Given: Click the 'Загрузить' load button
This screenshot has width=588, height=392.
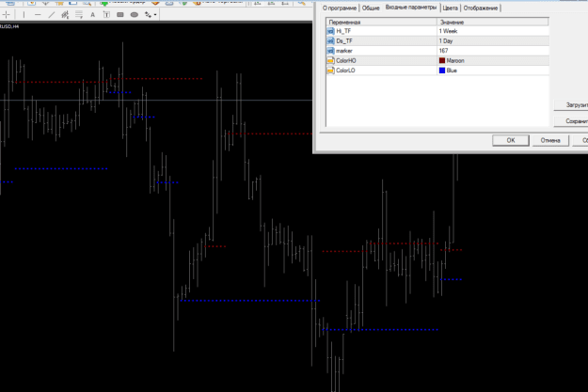Looking at the screenshot, I should pos(571,105).
